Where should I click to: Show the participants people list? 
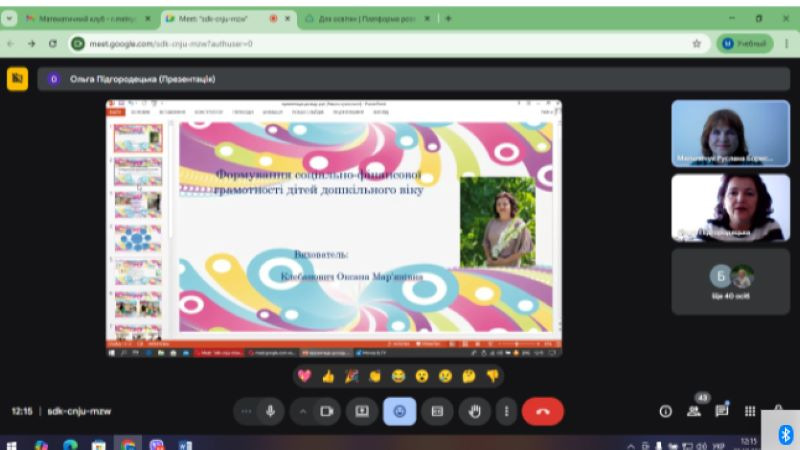tap(693, 411)
